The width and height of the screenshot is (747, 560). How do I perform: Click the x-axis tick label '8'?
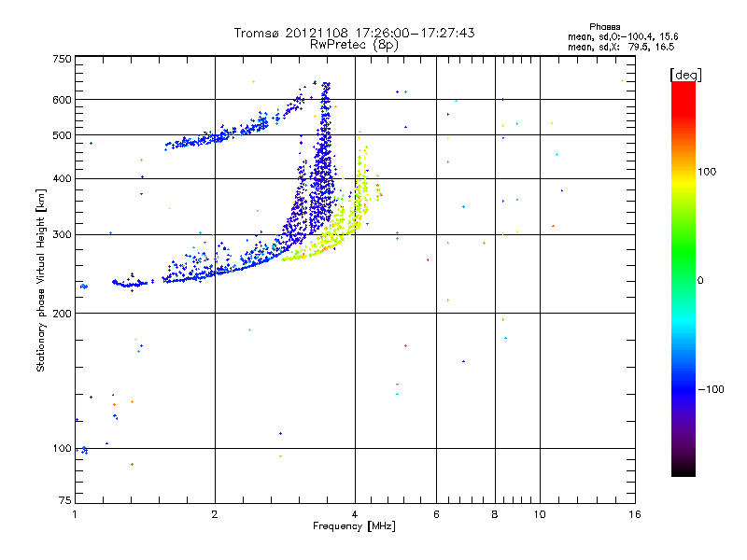pos(495,514)
